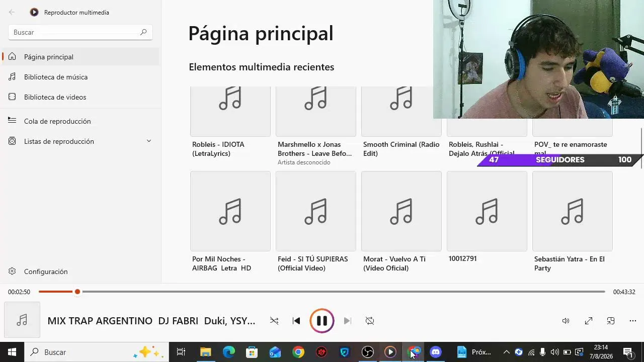Screen dimensions: 644x362
Task: Click the Smooth Criminal (Radio Edit) title
Action: 401,149
